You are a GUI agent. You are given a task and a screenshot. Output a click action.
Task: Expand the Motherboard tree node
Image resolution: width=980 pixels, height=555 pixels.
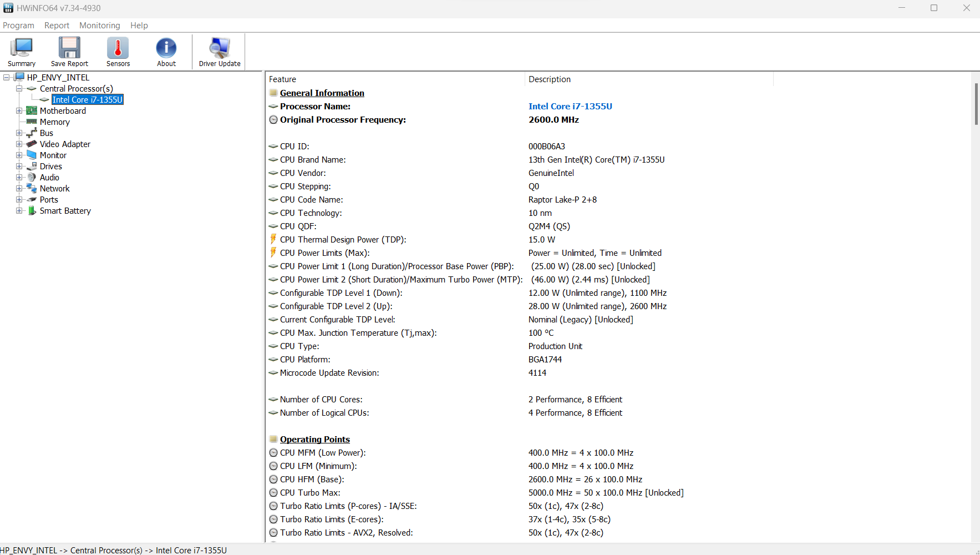[x=19, y=111]
